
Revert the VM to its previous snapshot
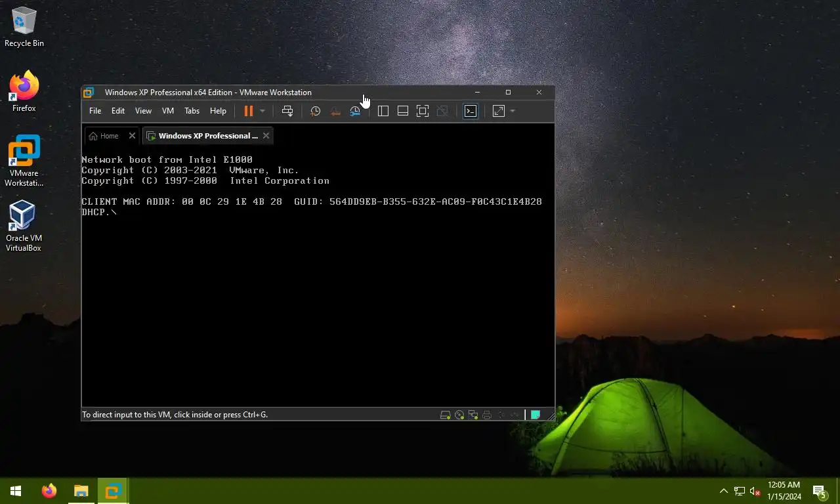tap(335, 111)
